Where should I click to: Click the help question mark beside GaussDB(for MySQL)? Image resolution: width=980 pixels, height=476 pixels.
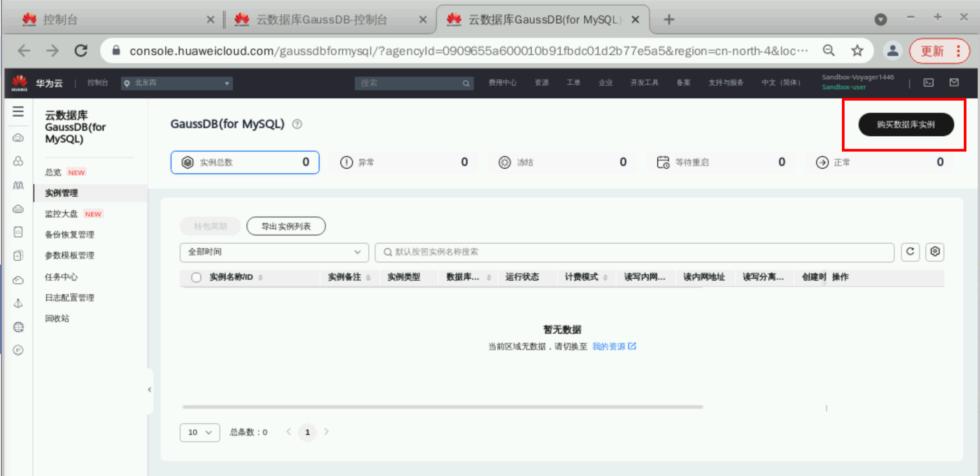(297, 124)
